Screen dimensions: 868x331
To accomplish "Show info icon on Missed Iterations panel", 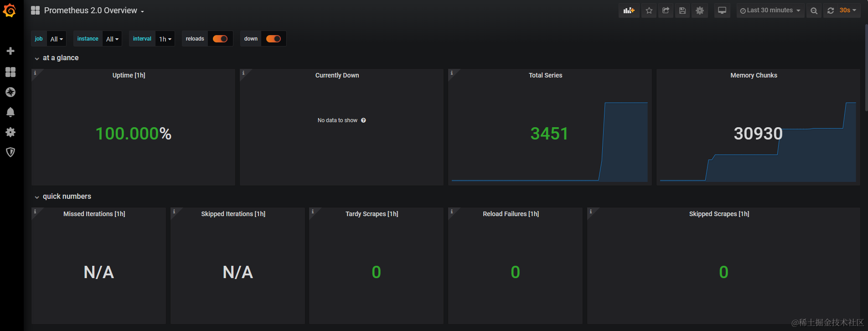I will tap(35, 212).
